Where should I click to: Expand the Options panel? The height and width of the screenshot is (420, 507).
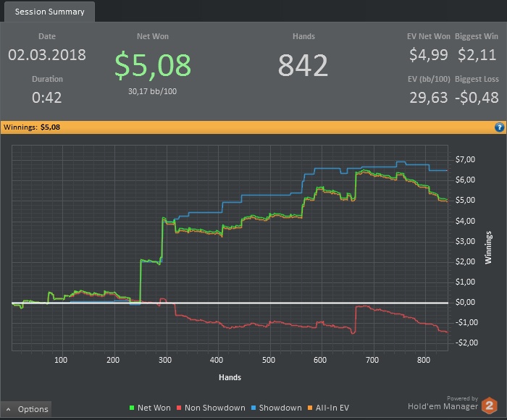26,409
